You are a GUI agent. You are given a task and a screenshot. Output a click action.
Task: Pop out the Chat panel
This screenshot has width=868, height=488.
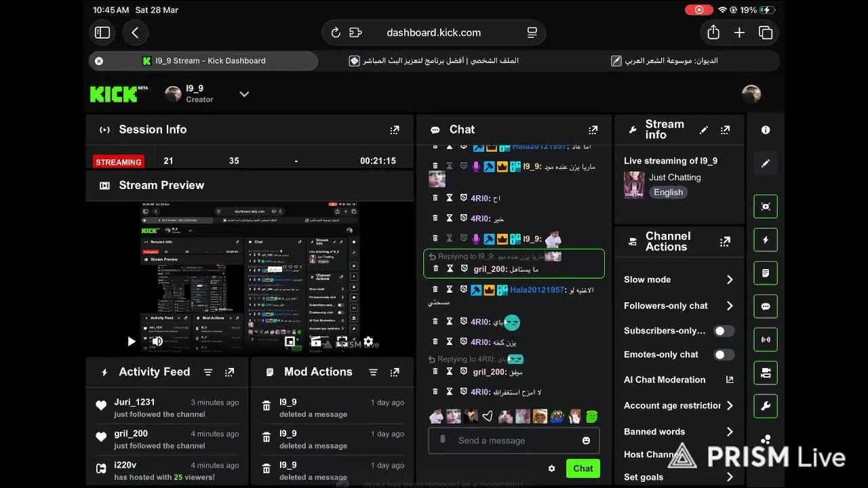tap(593, 130)
